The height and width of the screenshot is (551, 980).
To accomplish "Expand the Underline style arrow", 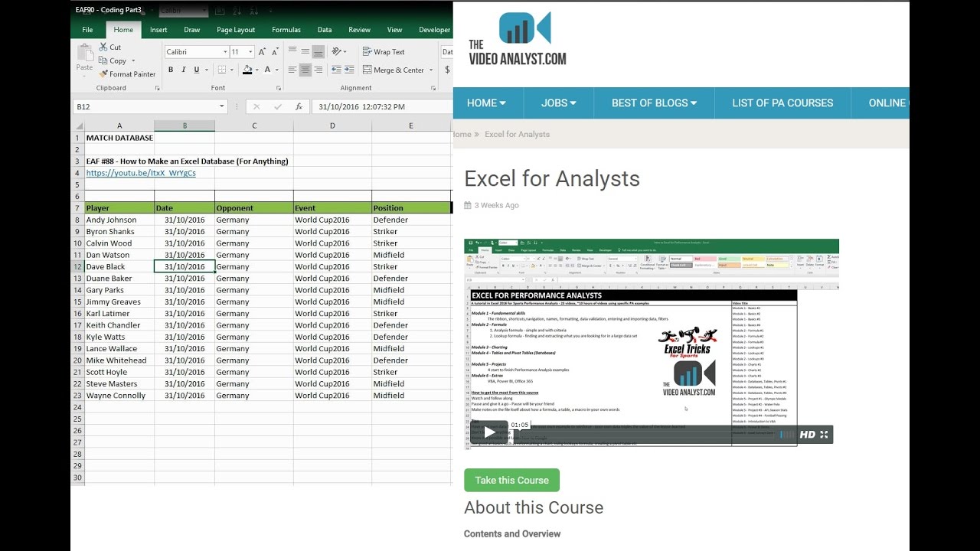I will coord(207,70).
